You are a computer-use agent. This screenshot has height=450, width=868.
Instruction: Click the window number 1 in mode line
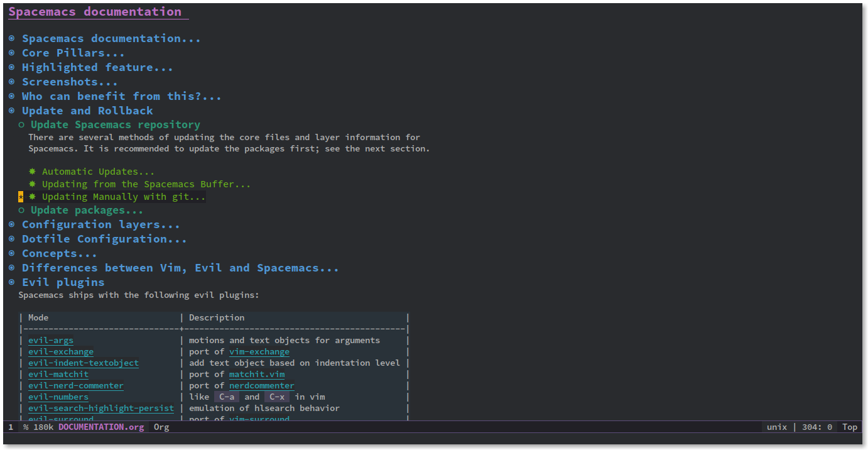11,427
